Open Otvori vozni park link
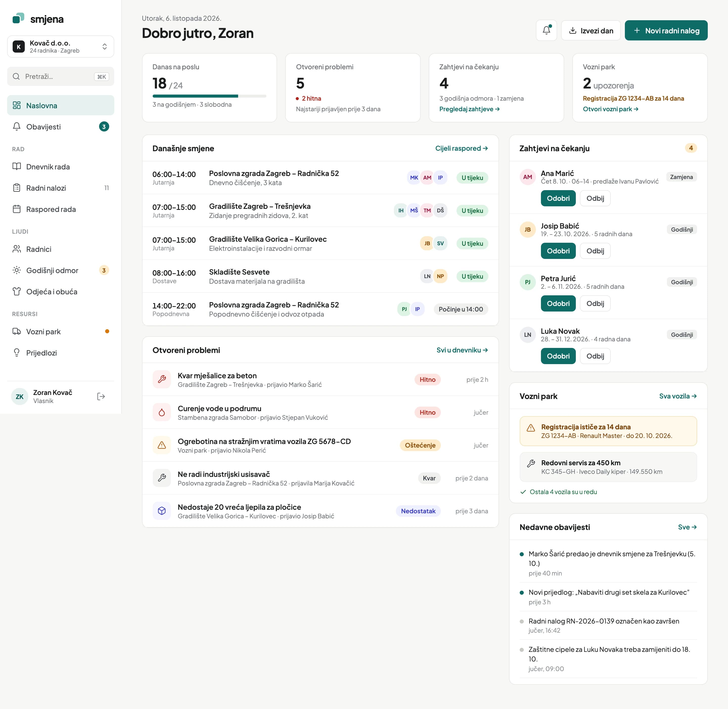 coord(611,109)
